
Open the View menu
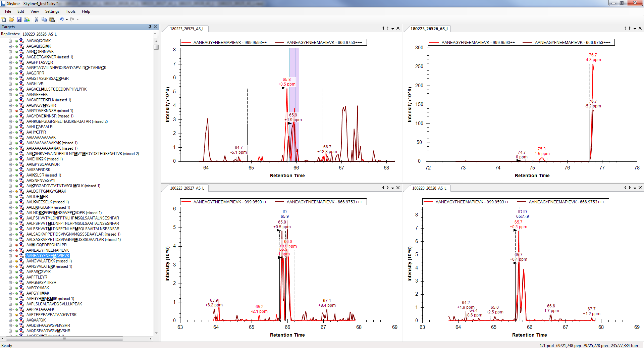pos(35,11)
